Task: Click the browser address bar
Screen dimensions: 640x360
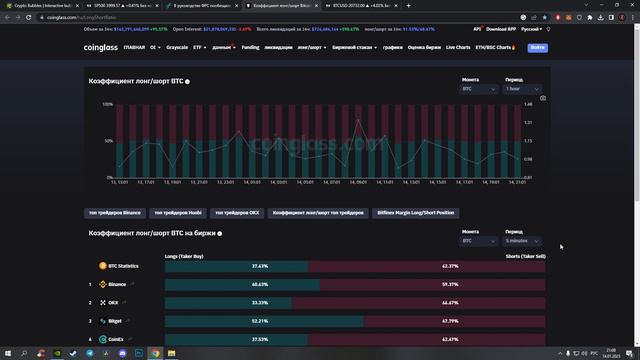Action: click(278, 18)
